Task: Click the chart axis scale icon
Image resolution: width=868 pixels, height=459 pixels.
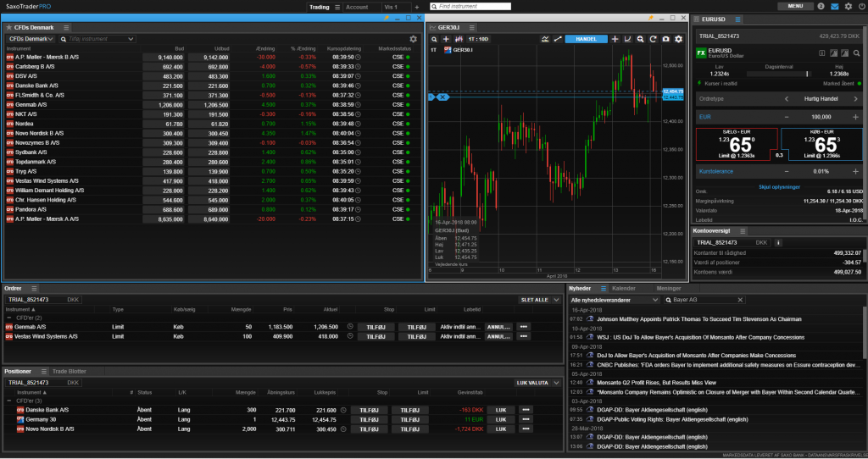Action: (627, 39)
